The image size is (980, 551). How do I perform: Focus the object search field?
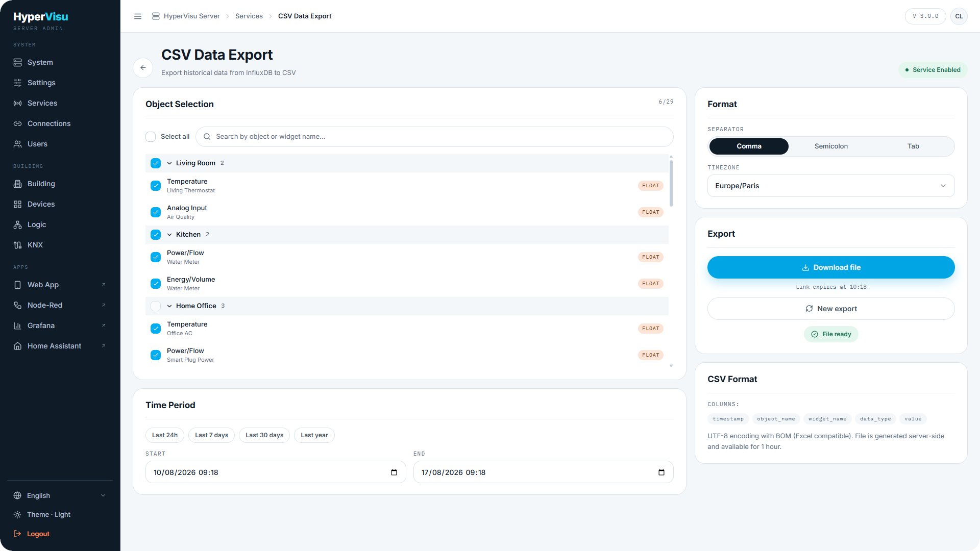434,137
